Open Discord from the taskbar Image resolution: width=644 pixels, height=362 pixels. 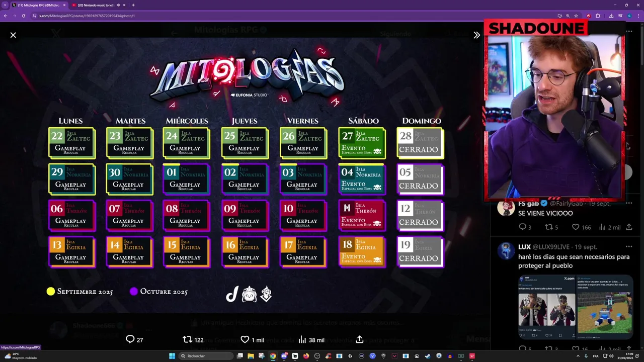click(284, 356)
